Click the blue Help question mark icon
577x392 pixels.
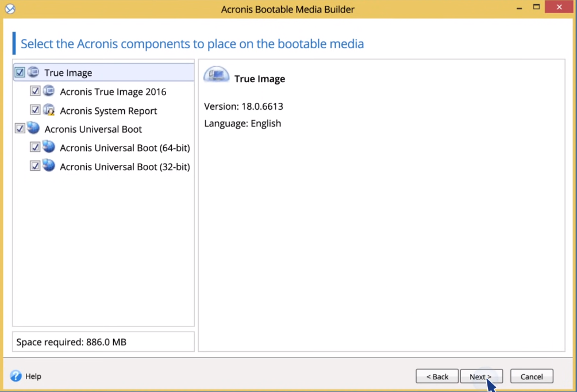click(16, 376)
